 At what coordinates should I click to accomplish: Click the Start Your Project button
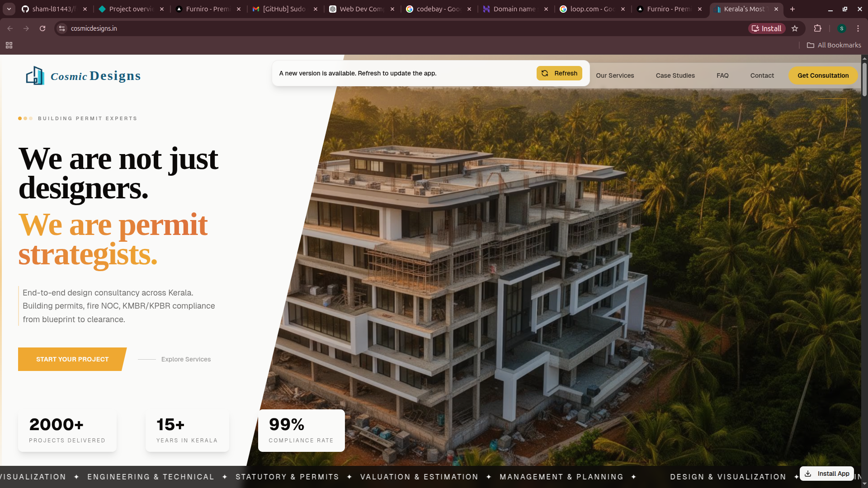pos(72,359)
